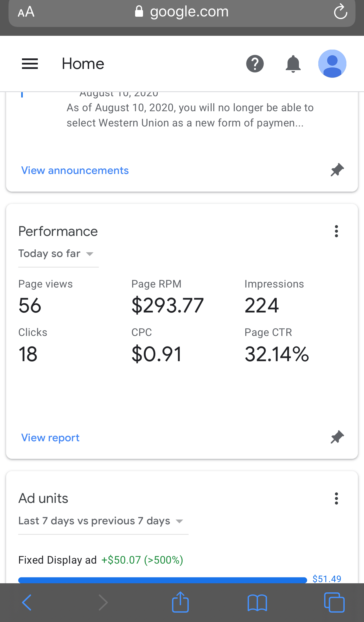Tap the Safari text size AA button
This screenshot has width=364, height=622.
point(26,12)
